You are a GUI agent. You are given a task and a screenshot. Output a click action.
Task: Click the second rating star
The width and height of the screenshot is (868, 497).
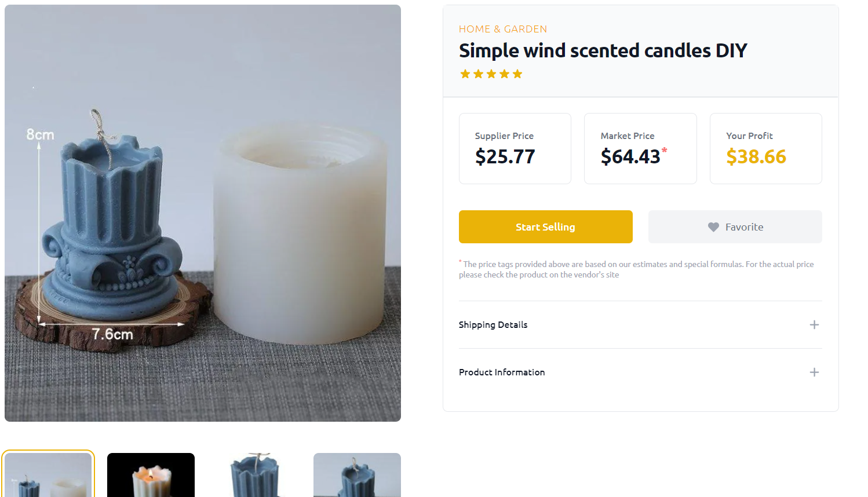tap(478, 74)
